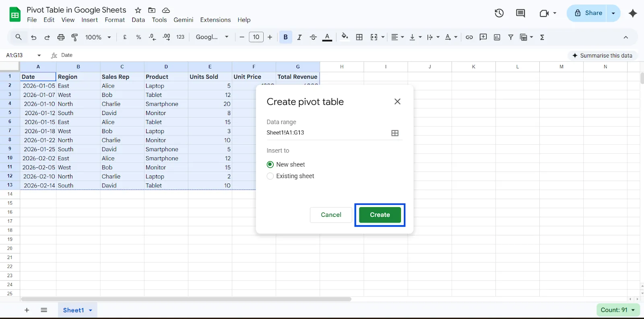The height and width of the screenshot is (319, 644).
Task: Open the Gemini menu
Action: coord(184,20)
